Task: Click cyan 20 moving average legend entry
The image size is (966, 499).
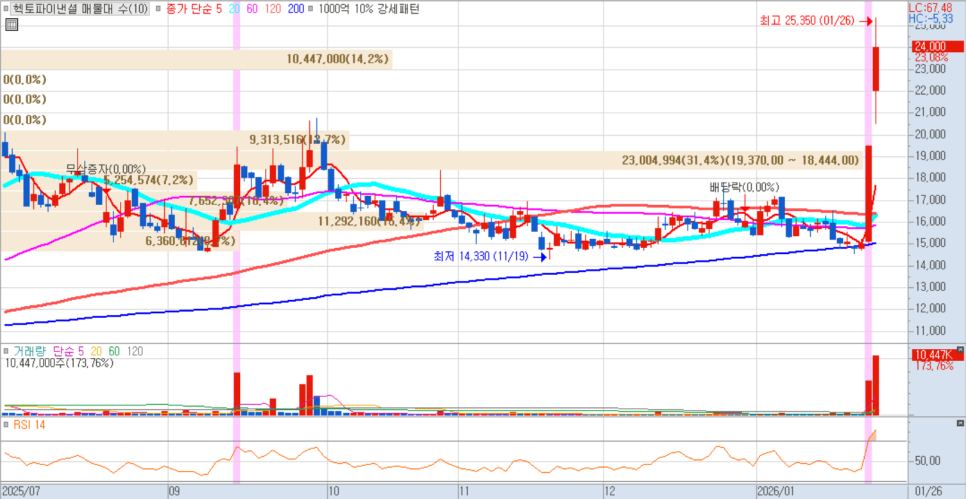Action: (235, 9)
